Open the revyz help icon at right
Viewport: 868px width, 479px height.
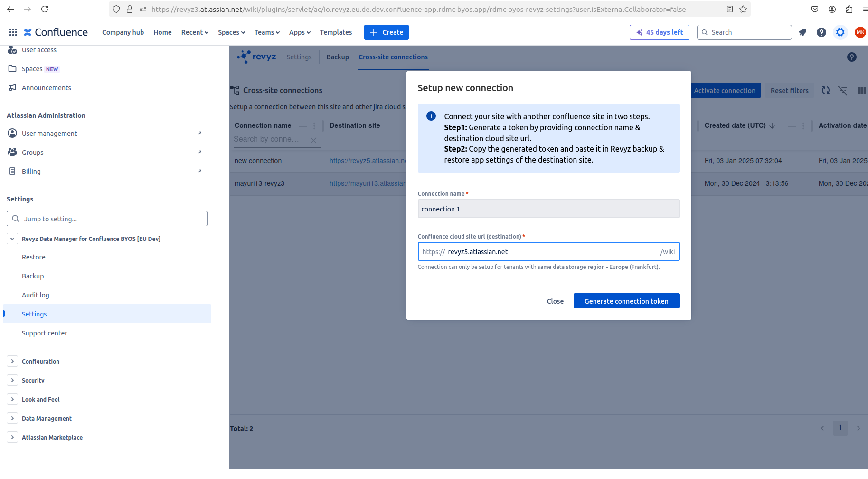pos(852,57)
